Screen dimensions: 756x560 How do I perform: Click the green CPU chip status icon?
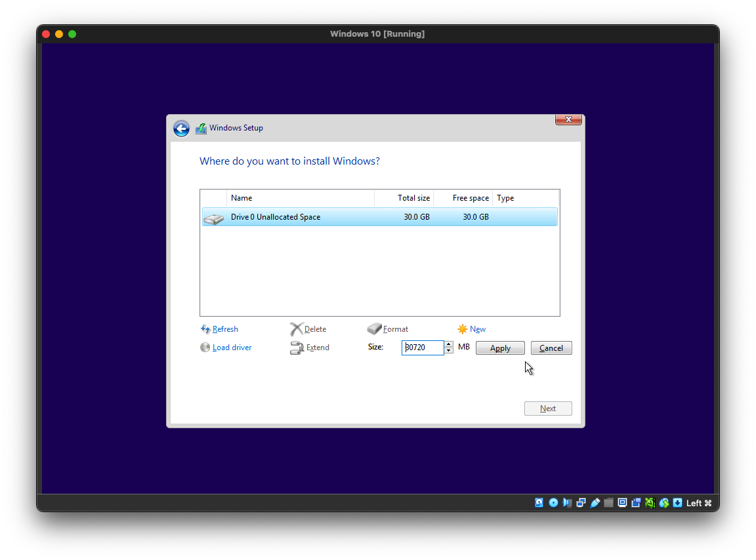click(x=650, y=503)
